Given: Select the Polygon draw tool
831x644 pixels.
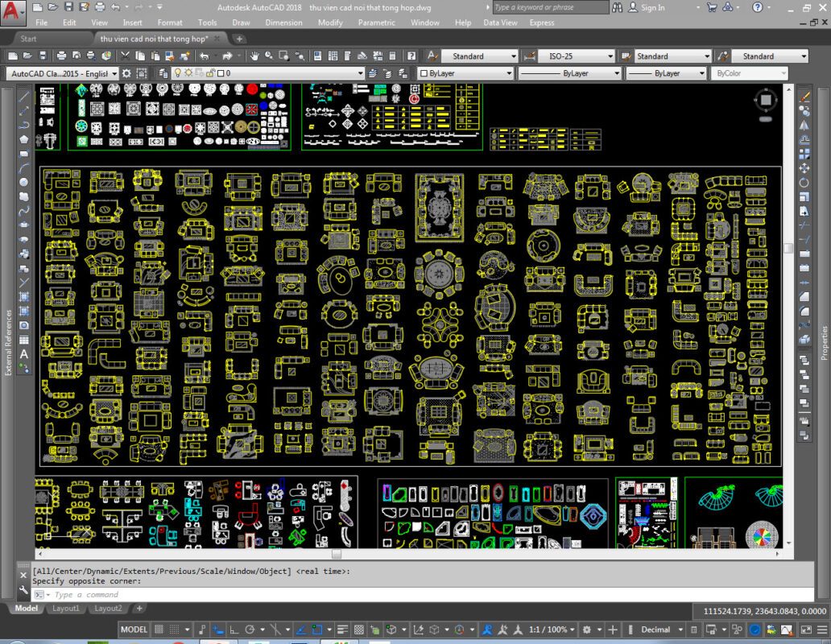Looking at the screenshot, I should click(24, 138).
